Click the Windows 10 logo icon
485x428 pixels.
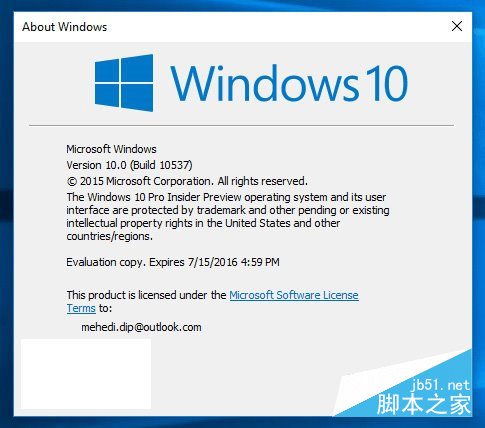124,83
